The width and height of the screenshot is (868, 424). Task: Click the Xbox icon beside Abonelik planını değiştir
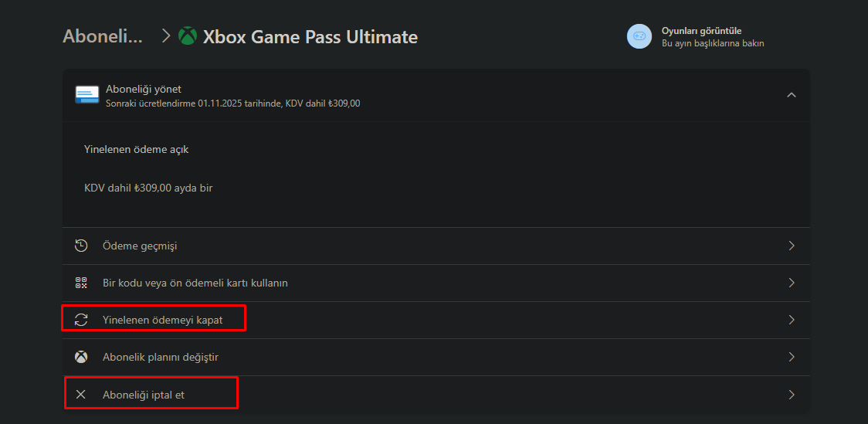click(81, 357)
